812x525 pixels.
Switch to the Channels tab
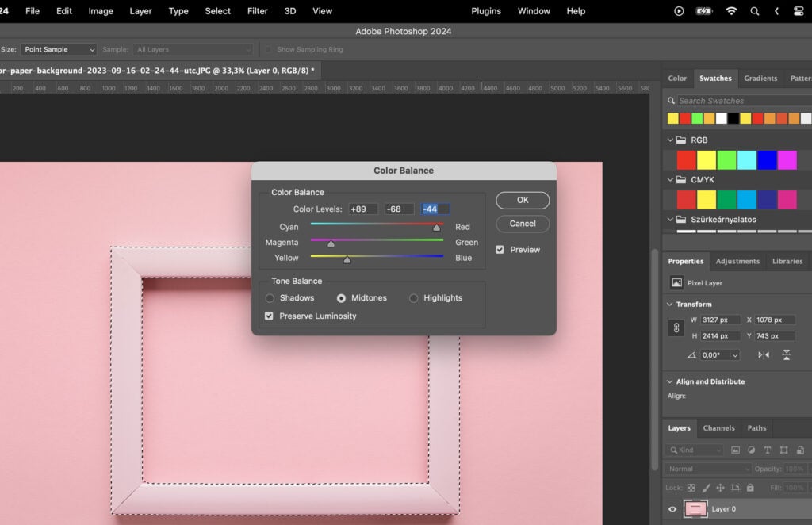coord(718,427)
